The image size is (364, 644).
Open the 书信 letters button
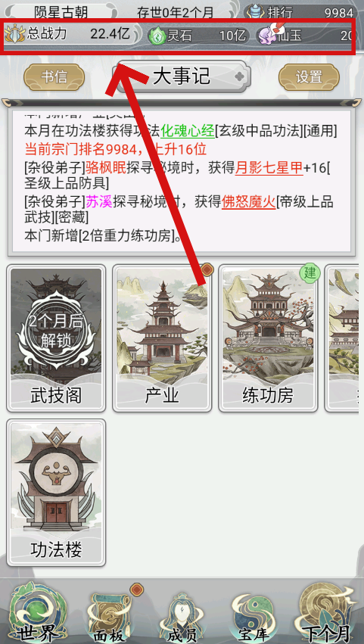coord(54,76)
